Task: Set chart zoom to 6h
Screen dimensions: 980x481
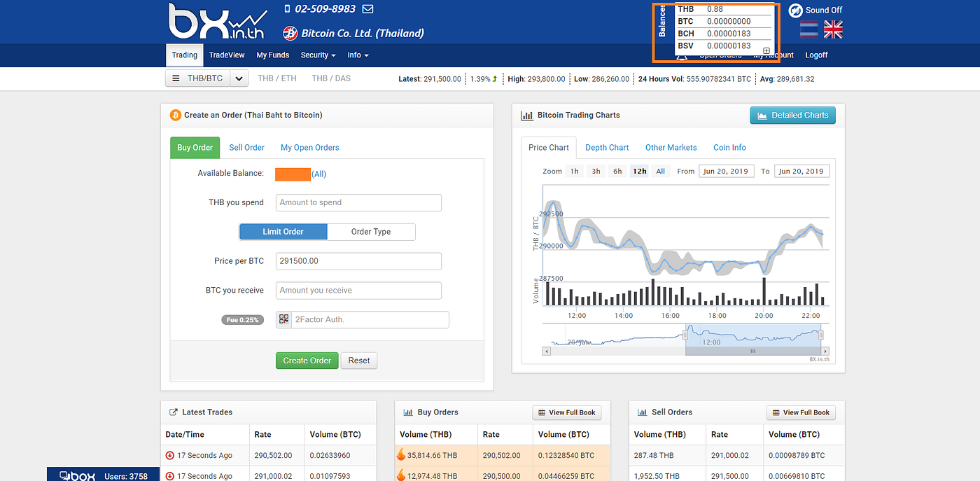Action: pyautogui.click(x=617, y=171)
